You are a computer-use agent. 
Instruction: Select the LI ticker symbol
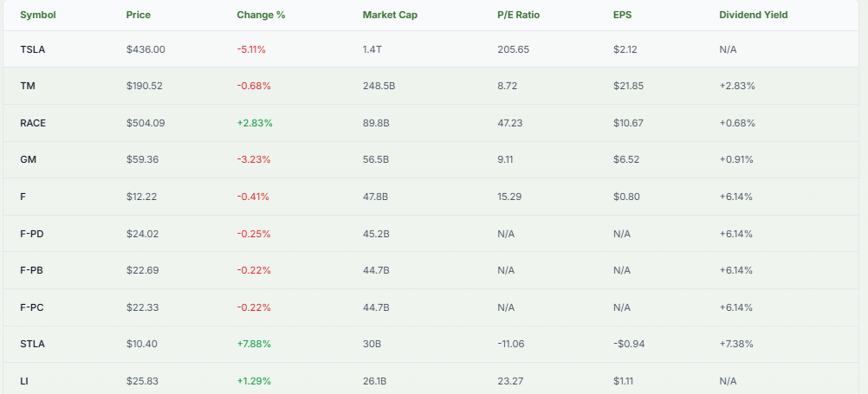click(24, 381)
